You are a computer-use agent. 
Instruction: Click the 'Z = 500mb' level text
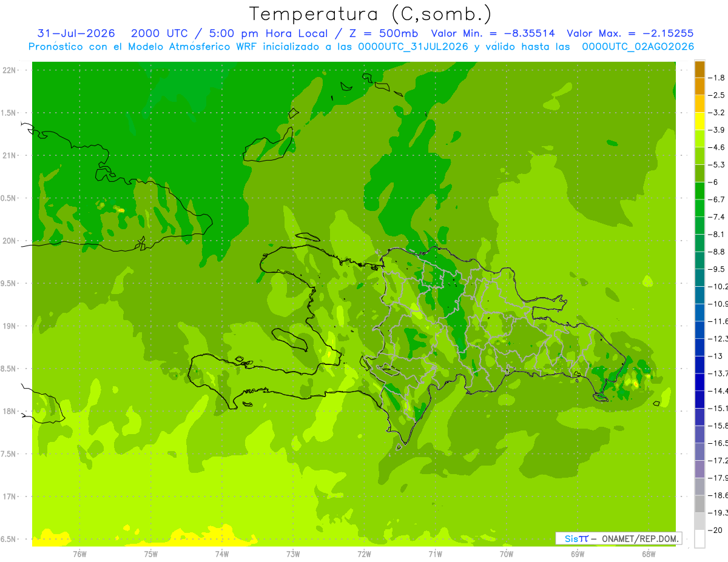(383, 33)
